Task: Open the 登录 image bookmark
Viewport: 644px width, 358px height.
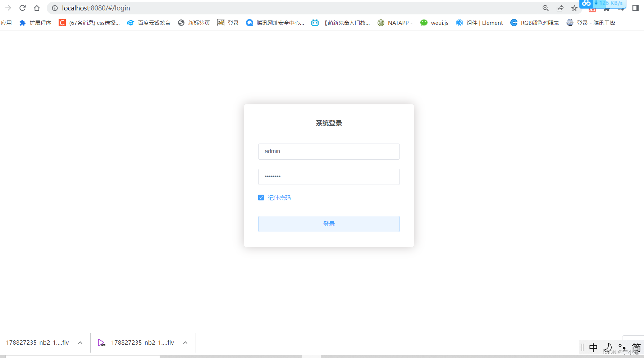Action: 228,23
